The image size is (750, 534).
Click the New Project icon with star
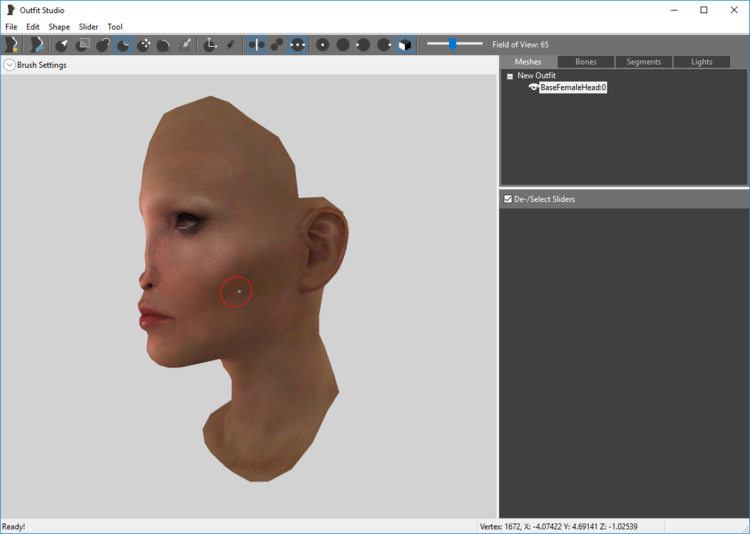click(x=11, y=45)
